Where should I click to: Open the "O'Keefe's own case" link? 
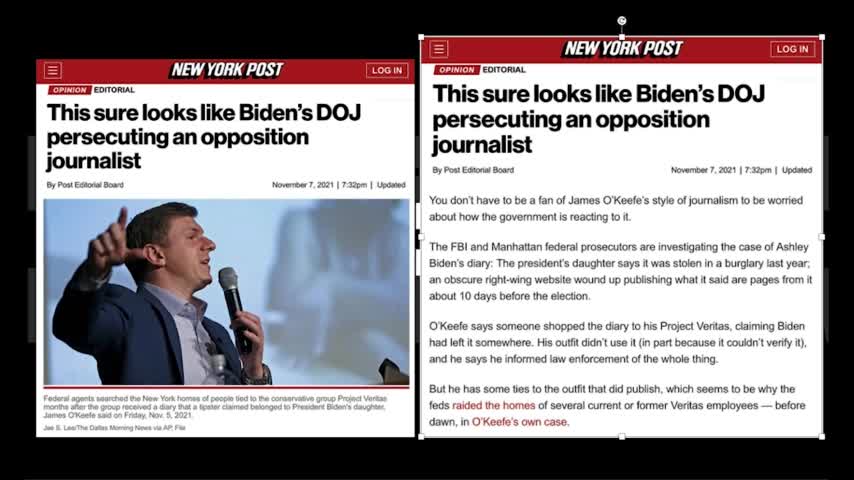point(520,422)
